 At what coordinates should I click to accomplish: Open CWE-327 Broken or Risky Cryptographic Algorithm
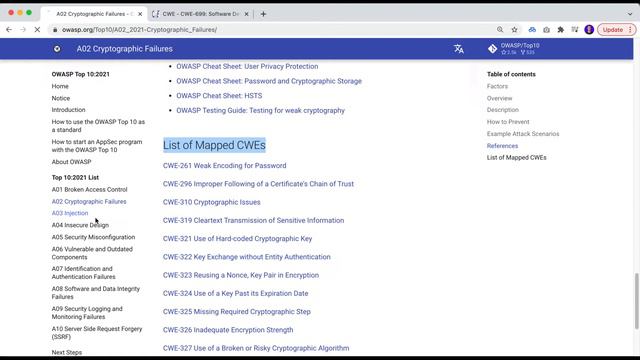pyautogui.click(x=256, y=348)
